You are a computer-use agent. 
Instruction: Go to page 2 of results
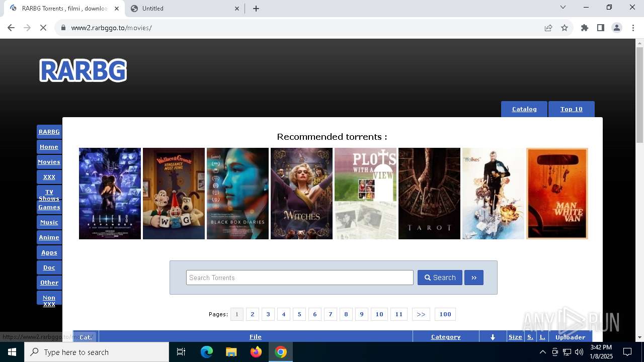click(253, 314)
